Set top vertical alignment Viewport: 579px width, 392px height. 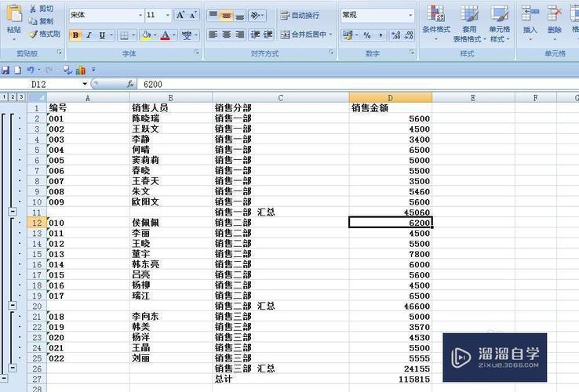click(x=213, y=15)
